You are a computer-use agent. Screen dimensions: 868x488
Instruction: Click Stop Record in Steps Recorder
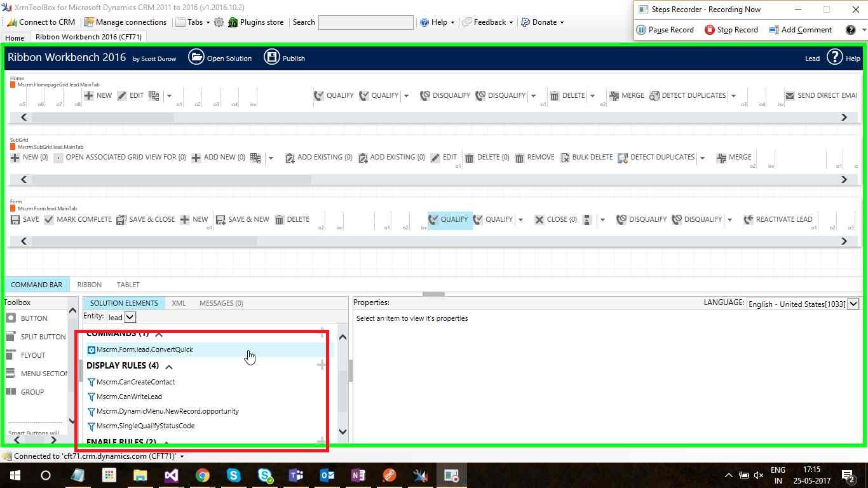[x=731, y=30]
